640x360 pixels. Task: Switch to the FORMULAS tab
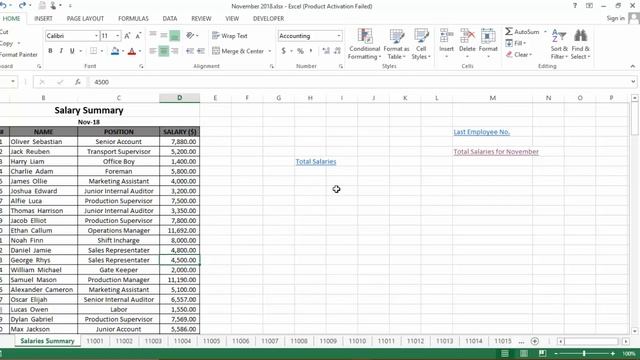coord(133,18)
